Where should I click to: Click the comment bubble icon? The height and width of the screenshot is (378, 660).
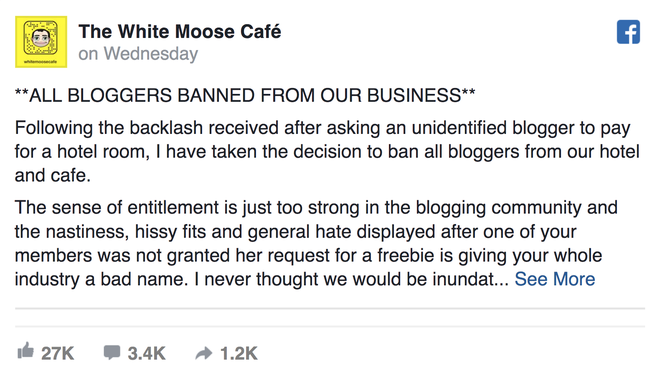tap(112, 352)
